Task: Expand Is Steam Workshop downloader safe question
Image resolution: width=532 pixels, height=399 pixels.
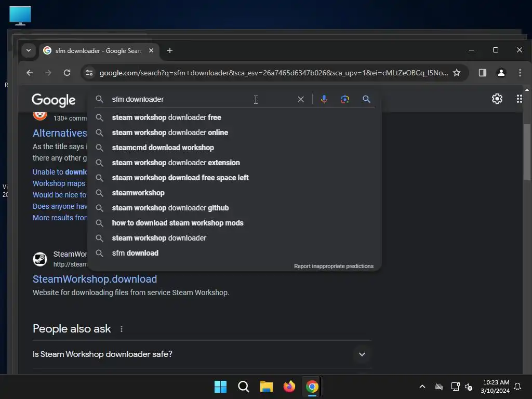Action: pos(202,354)
